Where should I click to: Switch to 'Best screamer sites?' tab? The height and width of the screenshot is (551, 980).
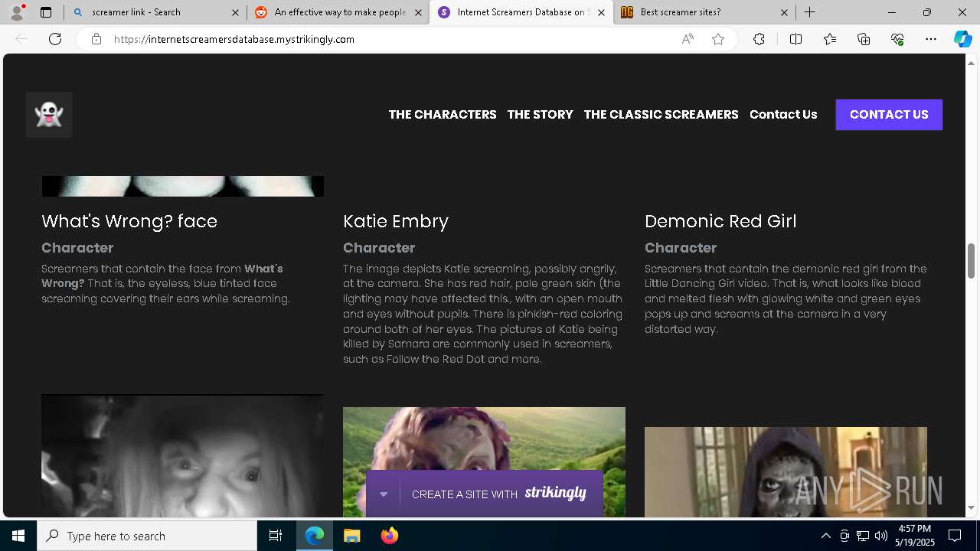click(x=704, y=12)
